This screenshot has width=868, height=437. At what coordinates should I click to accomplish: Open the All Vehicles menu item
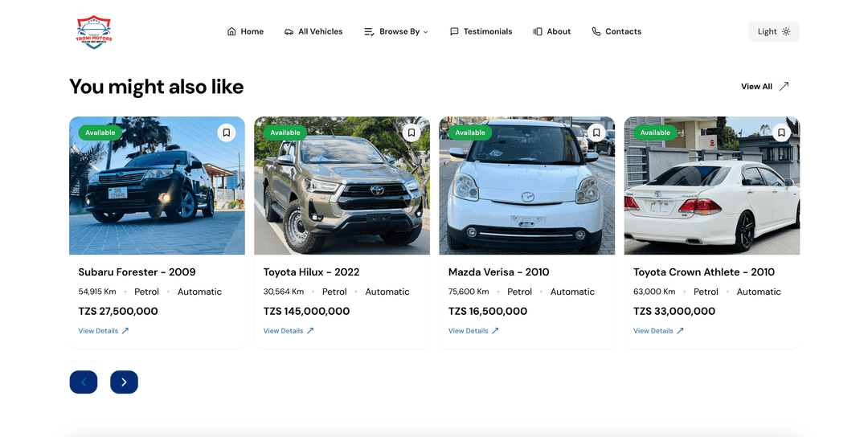click(313, 31)
